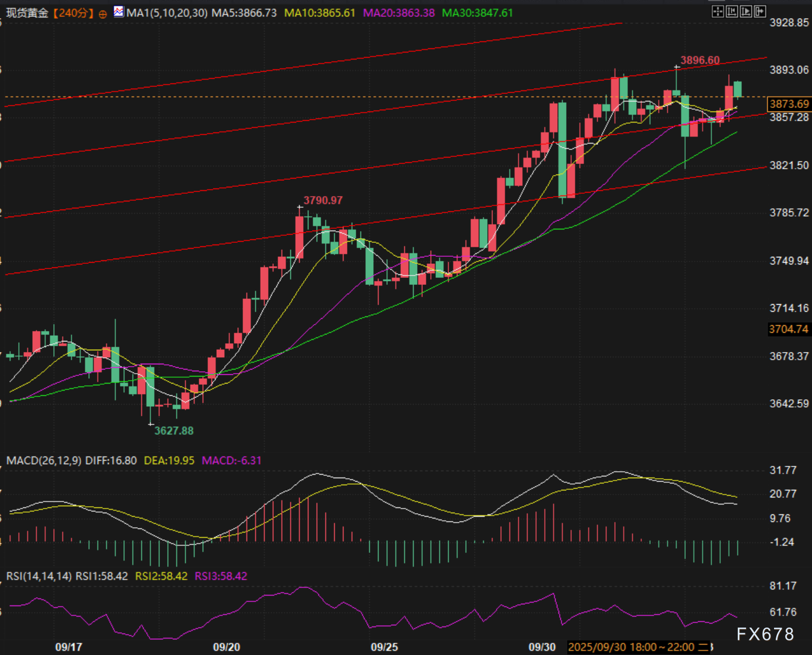Click the 09/30 date on time axis
812x655 pixels.
pyautogui.click(x=542, y=647)
